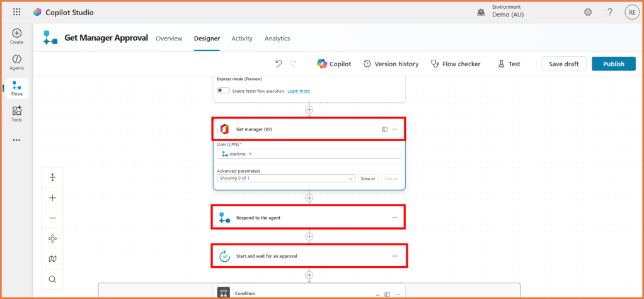Collapse the Condition card chevron
644x299 pixels.
pos(377,295)
